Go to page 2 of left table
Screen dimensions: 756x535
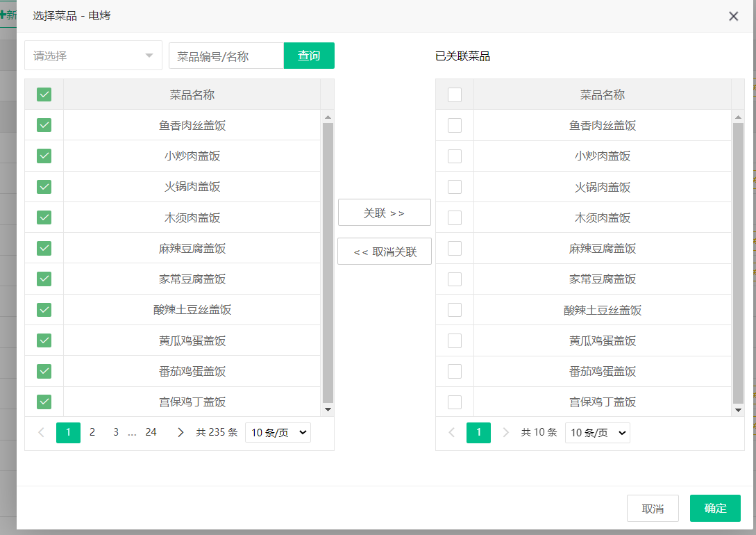click(x=92, y=432)
